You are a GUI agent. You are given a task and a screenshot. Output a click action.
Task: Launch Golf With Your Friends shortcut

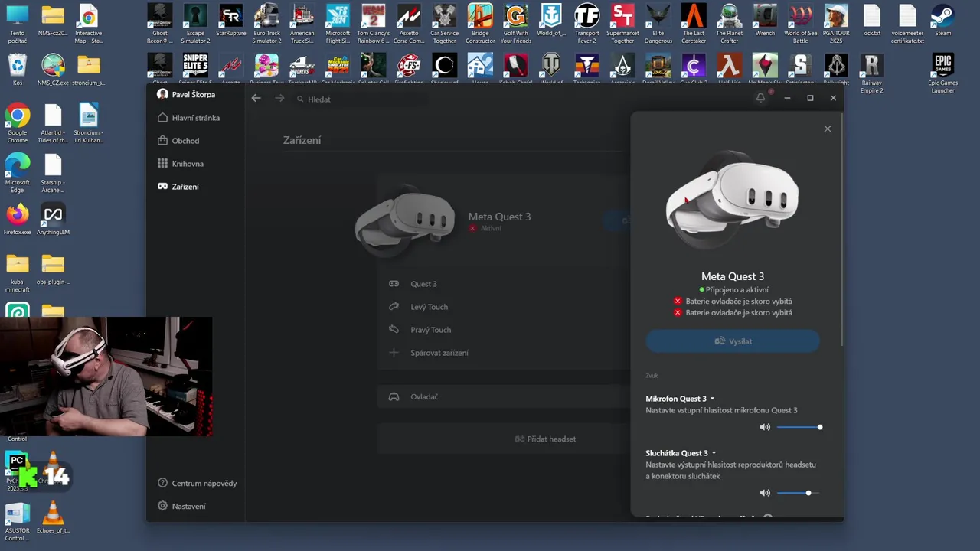point(516,24)
